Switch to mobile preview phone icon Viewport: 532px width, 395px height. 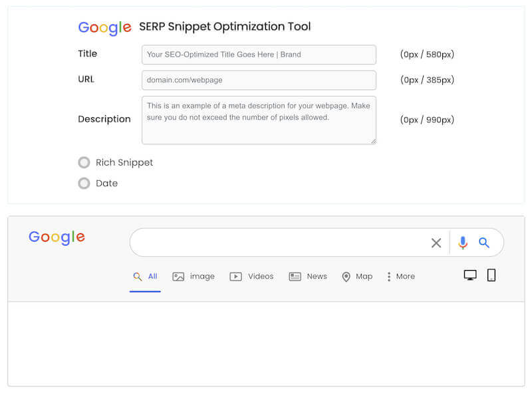(491, 275)
